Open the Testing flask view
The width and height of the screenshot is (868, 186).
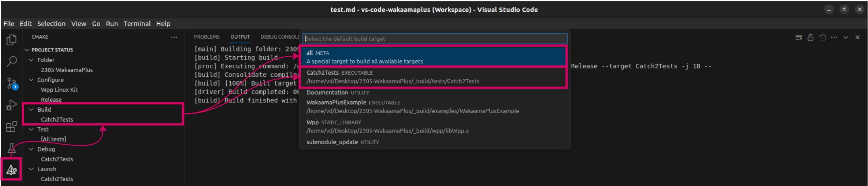point(12,149)
